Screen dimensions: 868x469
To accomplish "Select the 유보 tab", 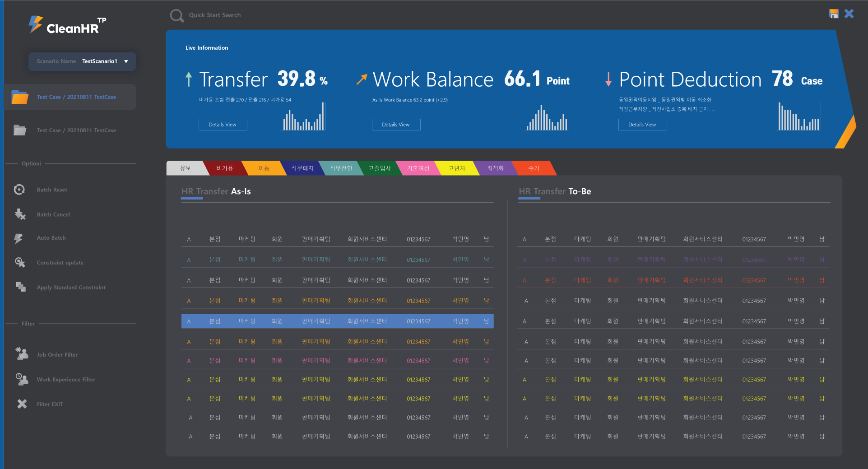I will pos(186,168).
